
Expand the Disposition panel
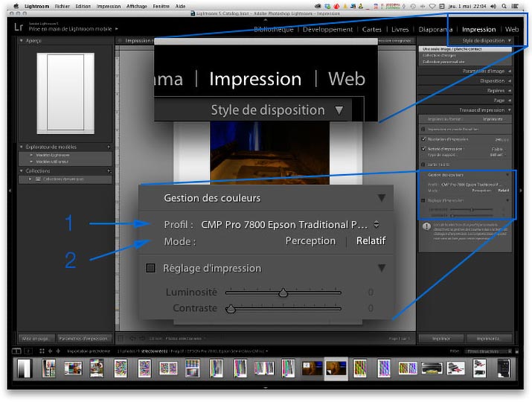pos(510,81)
